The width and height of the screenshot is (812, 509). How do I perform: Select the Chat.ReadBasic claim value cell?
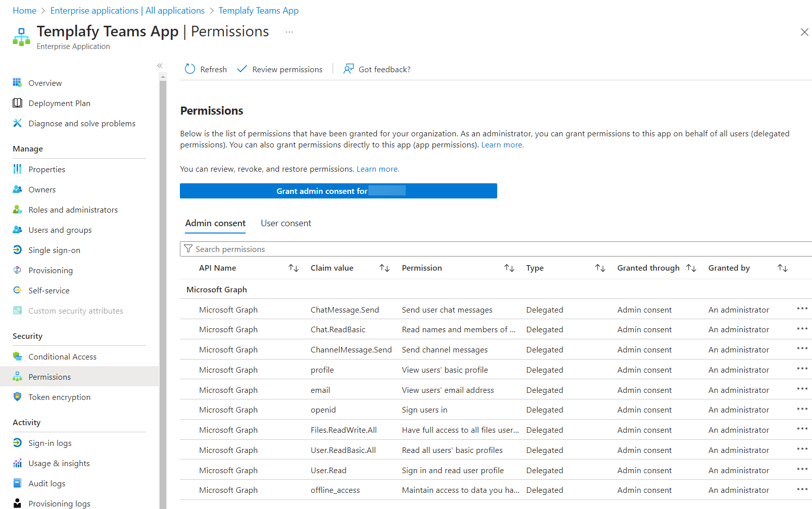(x=338, y=329)
